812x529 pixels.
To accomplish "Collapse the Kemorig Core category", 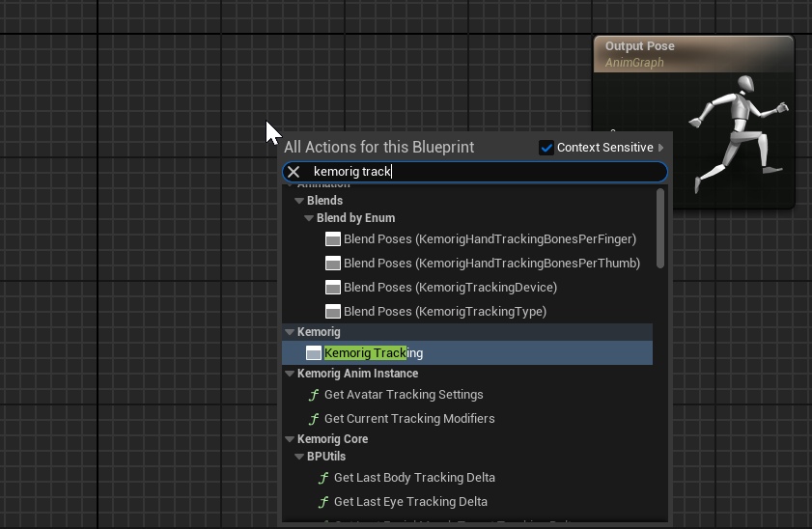I will pos(290,439).
